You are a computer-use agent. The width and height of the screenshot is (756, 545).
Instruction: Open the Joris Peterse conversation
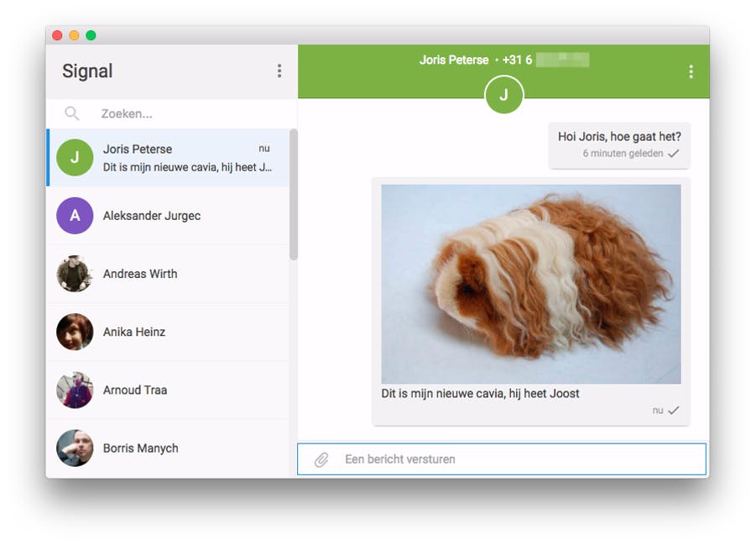[168, 157]
